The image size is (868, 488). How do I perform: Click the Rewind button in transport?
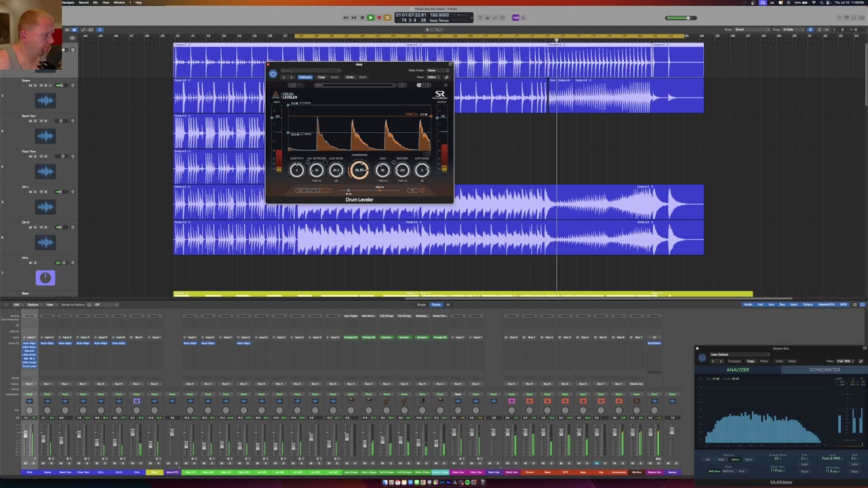[x=345, y=18]
